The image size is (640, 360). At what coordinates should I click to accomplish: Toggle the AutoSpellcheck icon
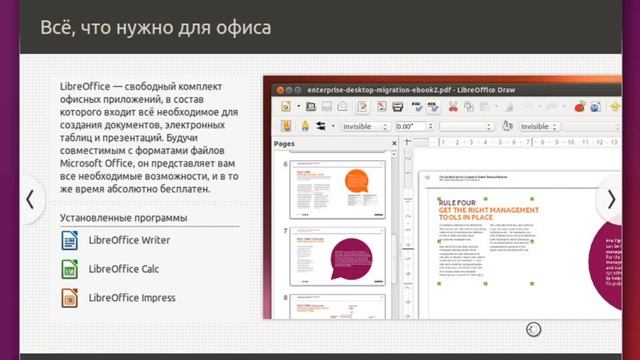[433, 107]
